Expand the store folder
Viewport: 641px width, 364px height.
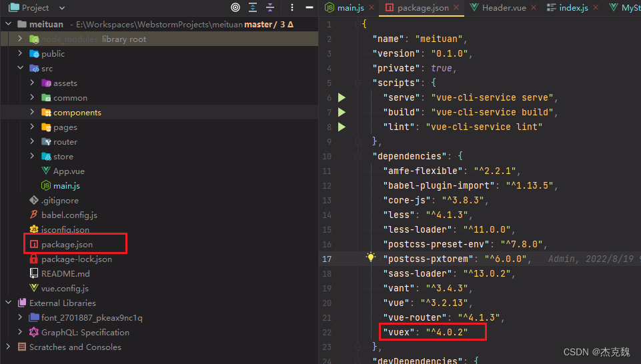32,157
